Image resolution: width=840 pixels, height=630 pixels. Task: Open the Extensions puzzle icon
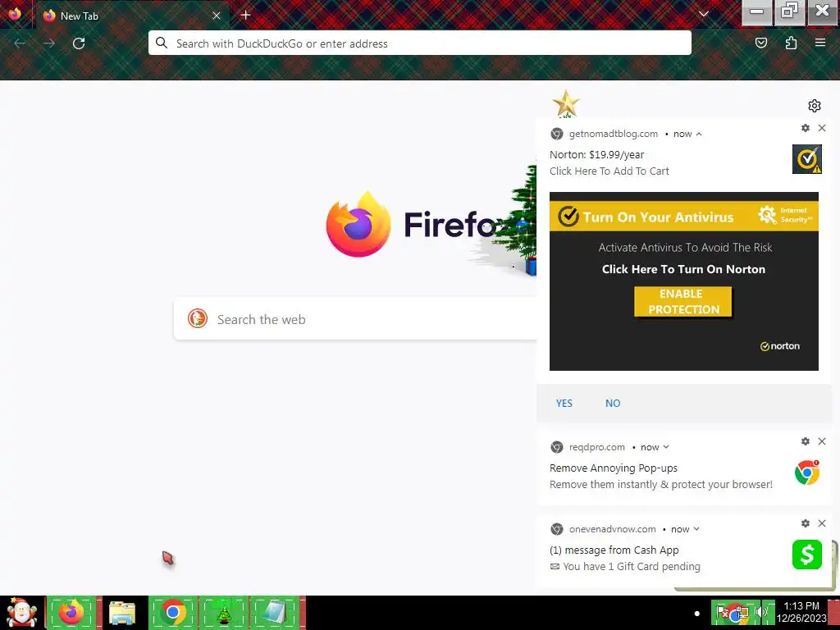(x=791, y=43)
